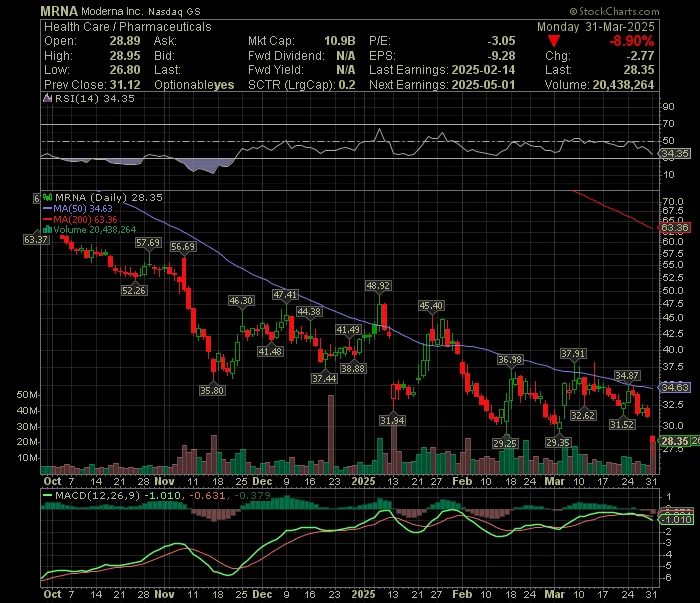This screenshot has width=700, height=603.
Task: Click the 31.94 low label
Action: [392, 420]
